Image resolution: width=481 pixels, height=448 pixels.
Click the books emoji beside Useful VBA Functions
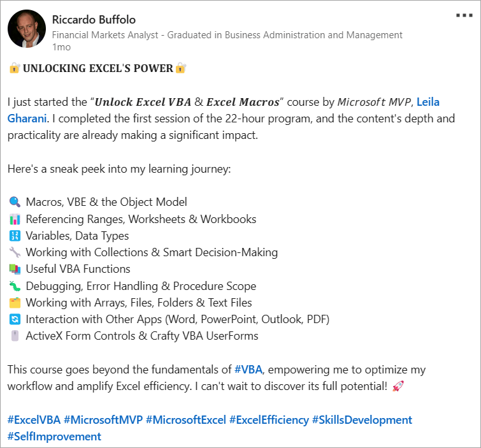tap(15, 269)
